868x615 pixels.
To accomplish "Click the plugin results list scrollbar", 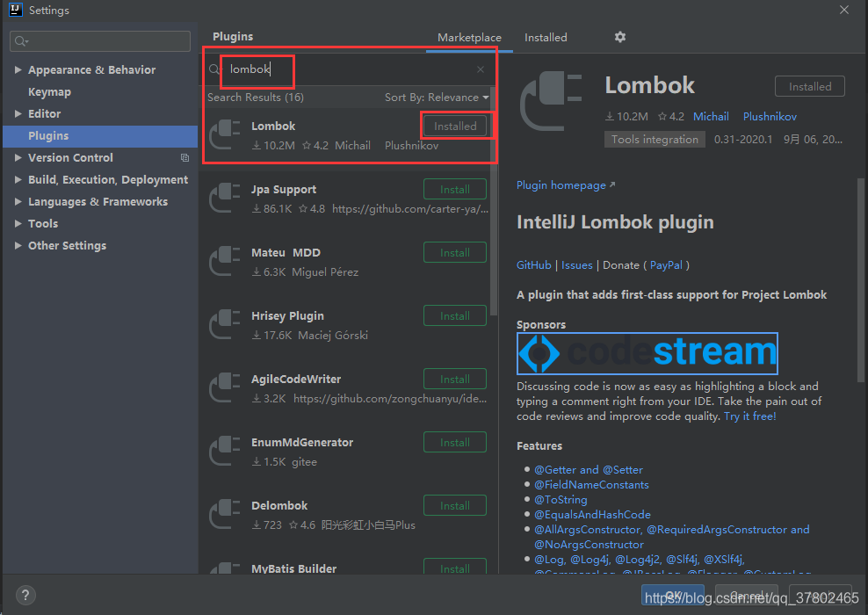I will (494, 199).
